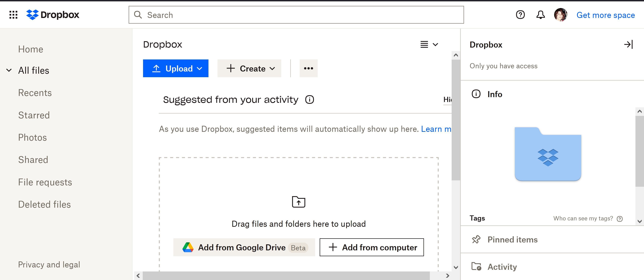644x280 pixels.
Task: Open the help question mark icon
Action: click(x=520, y=15)
